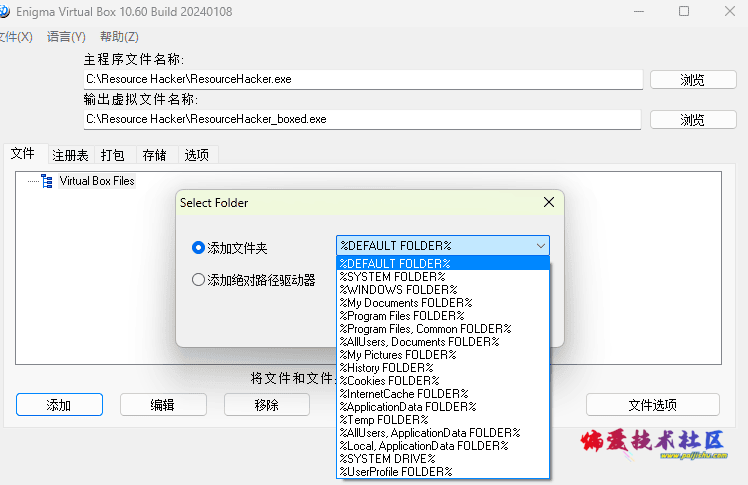748x485 pixels.
Task: Click the Virtual Box Files tree icon
Action: point(47,181)
